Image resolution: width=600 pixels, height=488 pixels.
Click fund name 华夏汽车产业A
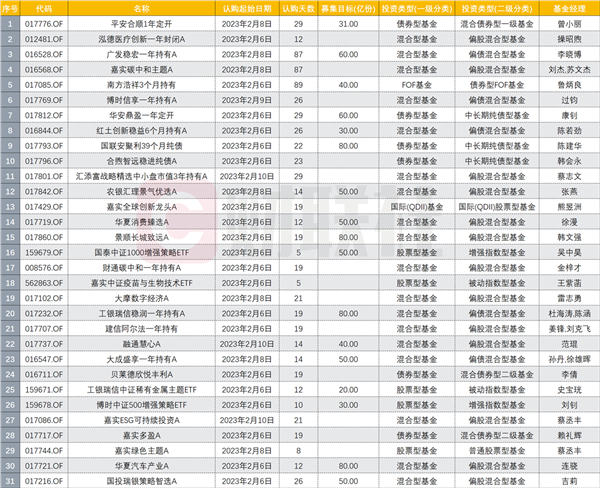(142, 466)
